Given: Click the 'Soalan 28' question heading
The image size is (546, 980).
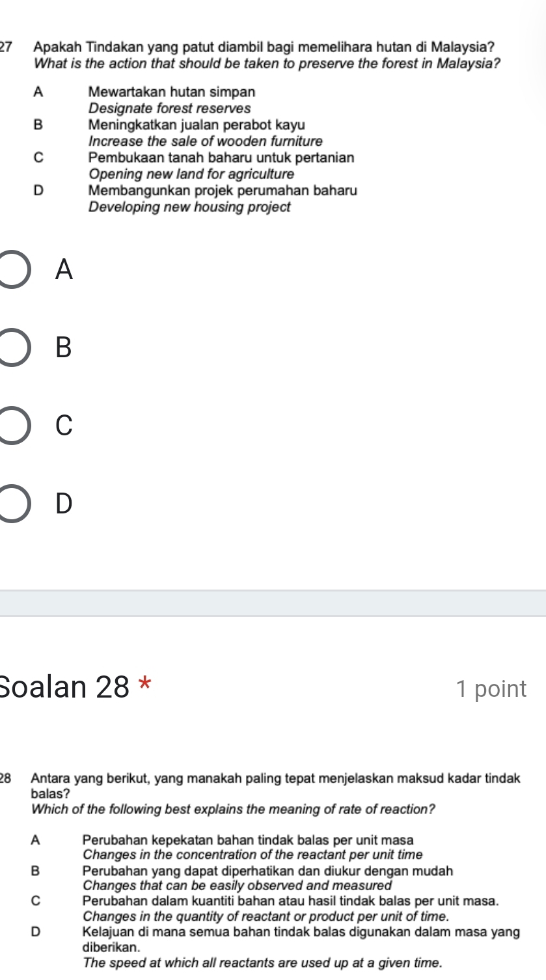Looking at the screenshot, I should [x=65, y=687].
